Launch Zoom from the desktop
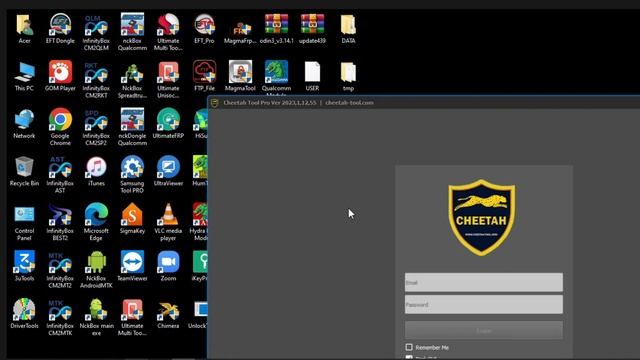640x360 pixels. [168, 263]
